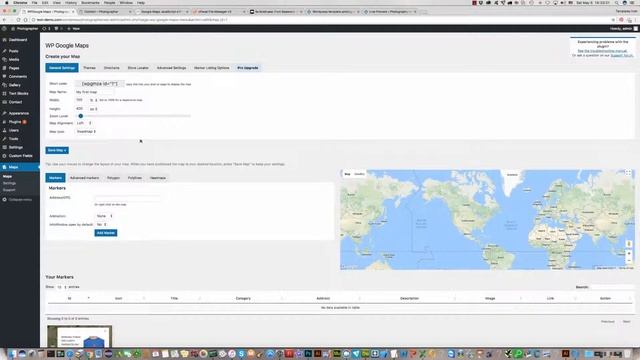The width and height of the screenshot is (640, 360).
Task: Click the New button in admin bar
Action: 74,29
